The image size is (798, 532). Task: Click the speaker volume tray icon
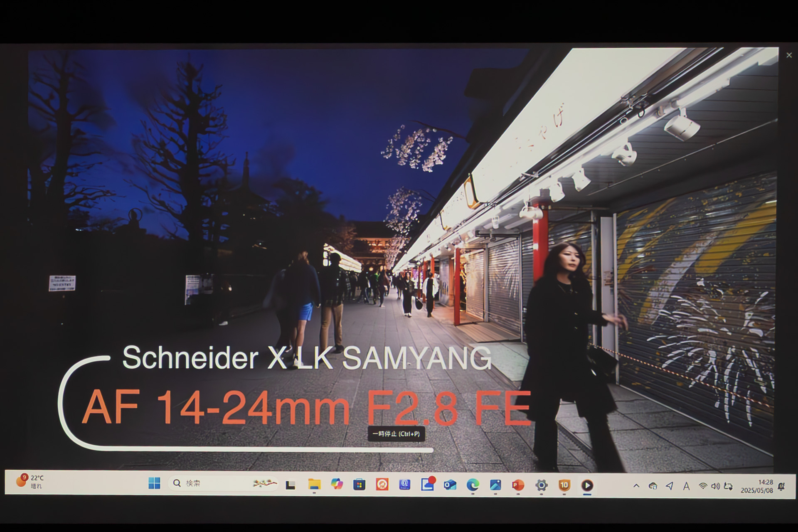tap(715, 486)
